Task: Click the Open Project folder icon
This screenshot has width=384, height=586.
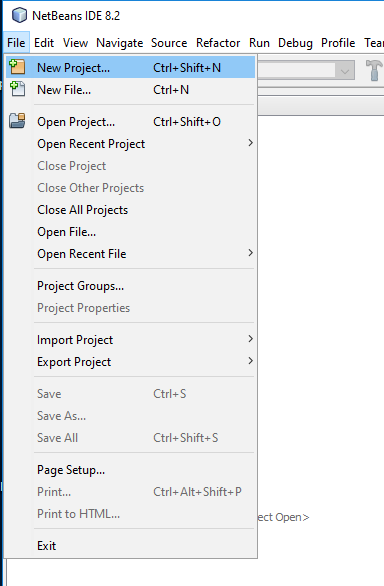Action: (17, 121)
